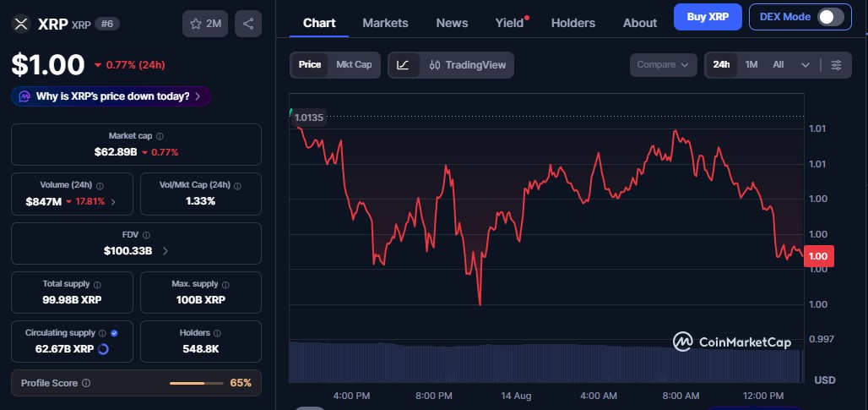Click the Profile Score 65% bar
Image resolution: width=868 pixels, height=410 pixels.
[195, 383]
